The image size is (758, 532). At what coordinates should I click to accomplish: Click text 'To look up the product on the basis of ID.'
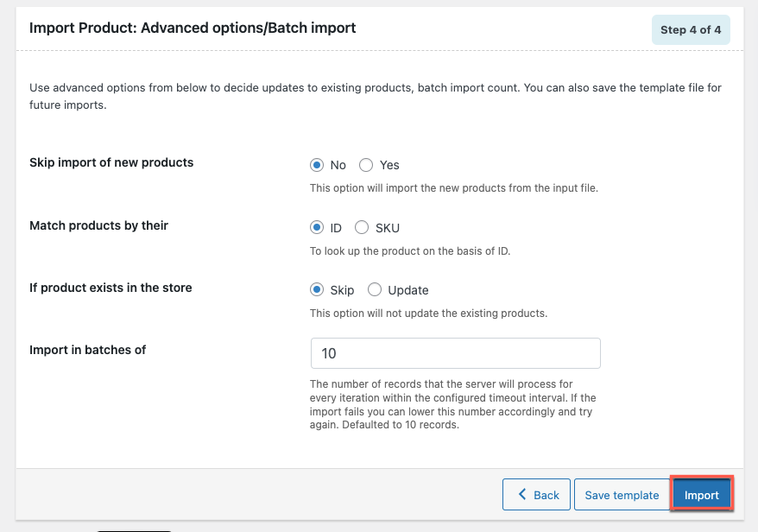[410, 251]
